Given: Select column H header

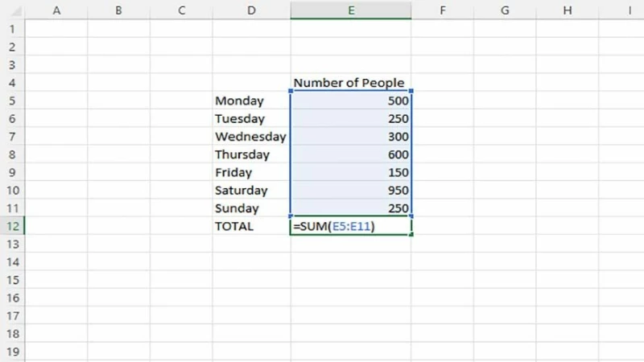Looking at the screenshot, I should pyautogui.click(x=568, y=10).
